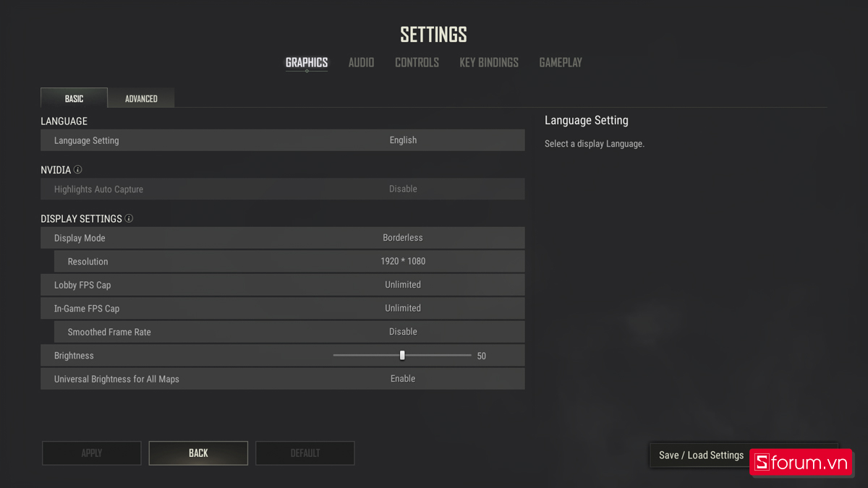Toggle Highlights Auto Capture option
The width and height of the screenshot is (868, 488).
click(x=403, y=189)
